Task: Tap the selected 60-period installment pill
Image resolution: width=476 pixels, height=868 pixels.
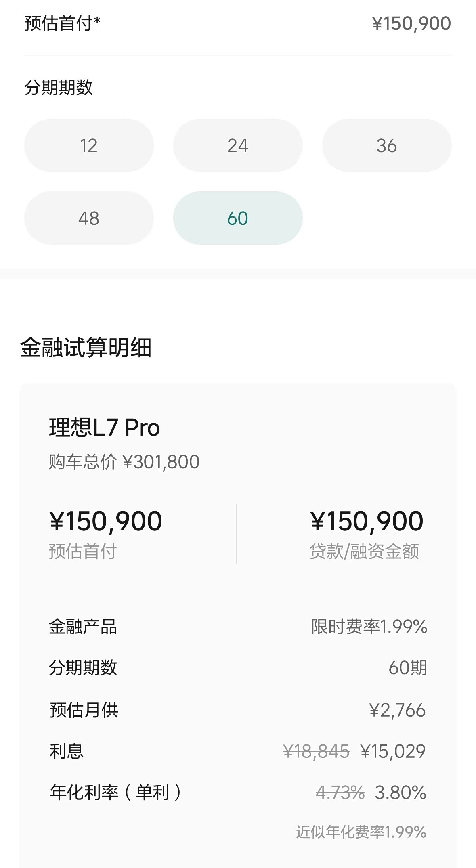Action: tap(238, 218)
